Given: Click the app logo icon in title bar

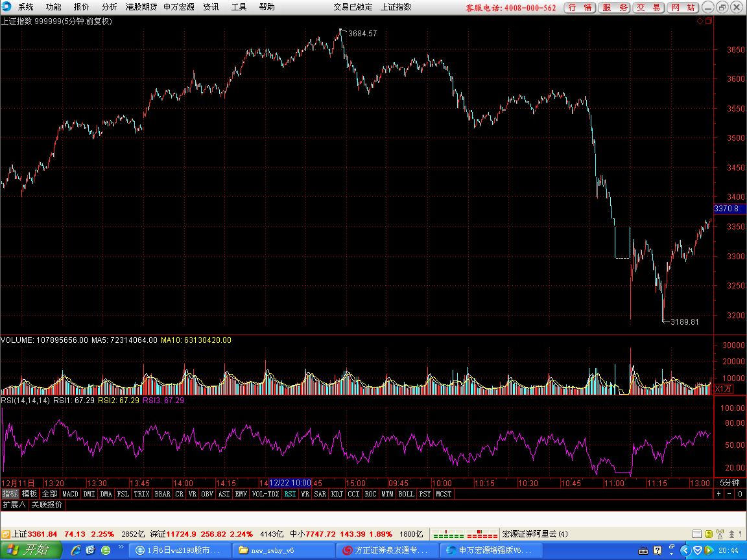Looking at the screenshot, I should pyautogui.click(x=6, y=6).
